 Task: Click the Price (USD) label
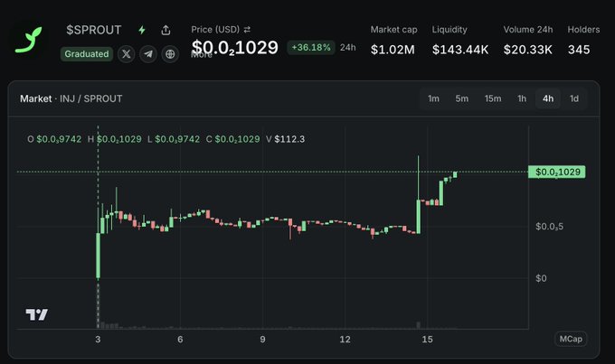click(x=215, y=30)
